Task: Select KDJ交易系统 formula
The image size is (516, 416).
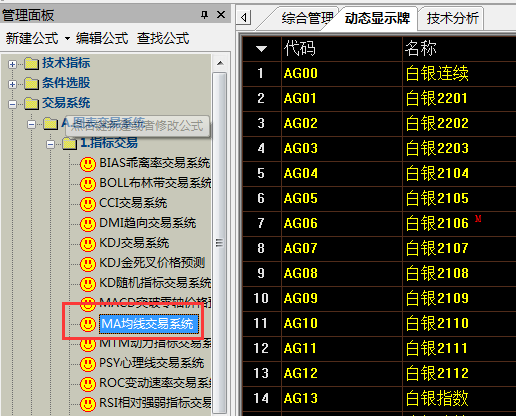Action: [134, 243]
